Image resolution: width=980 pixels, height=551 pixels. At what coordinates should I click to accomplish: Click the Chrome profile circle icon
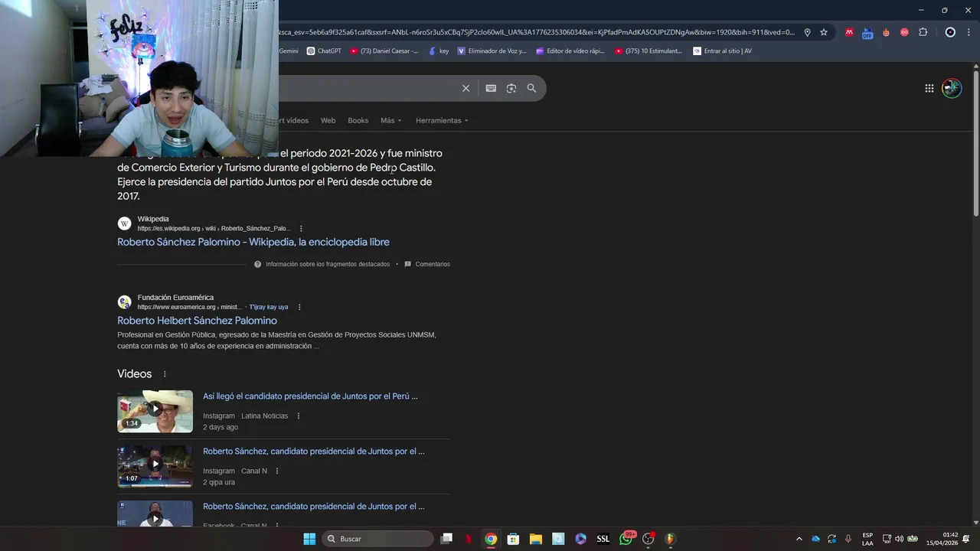point(950,32)
